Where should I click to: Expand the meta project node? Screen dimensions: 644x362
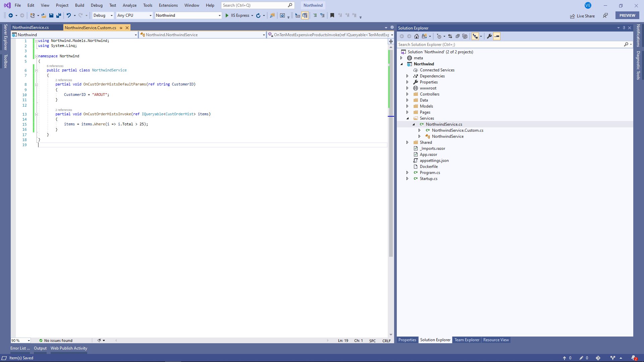pyautogui.click(x=401, y=58)
